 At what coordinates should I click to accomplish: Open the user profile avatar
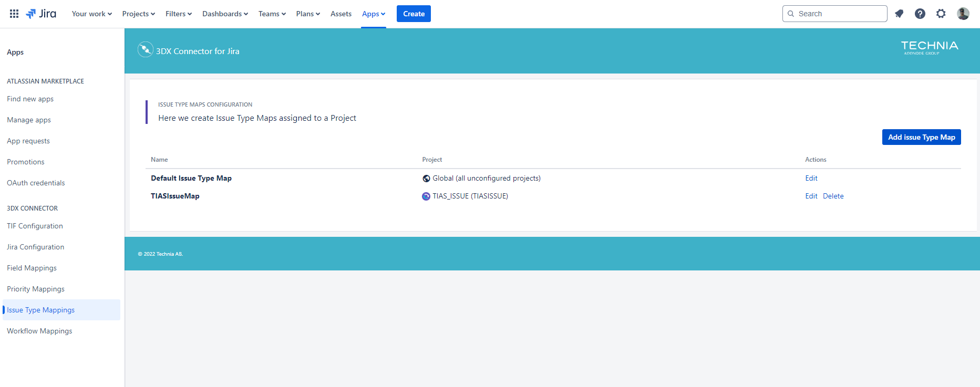coord(963,14)
